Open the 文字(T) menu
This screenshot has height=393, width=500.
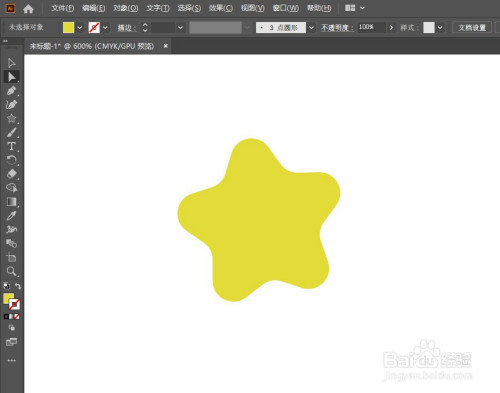point(158,8)
